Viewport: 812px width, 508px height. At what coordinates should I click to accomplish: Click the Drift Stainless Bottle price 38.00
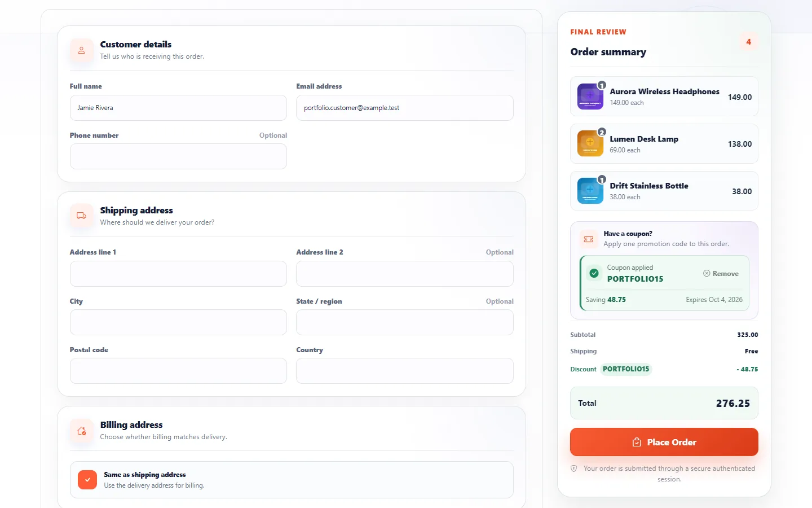tap(742, 191)
